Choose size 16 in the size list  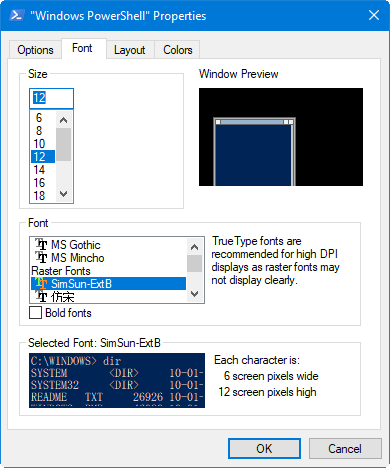point(43,183)
